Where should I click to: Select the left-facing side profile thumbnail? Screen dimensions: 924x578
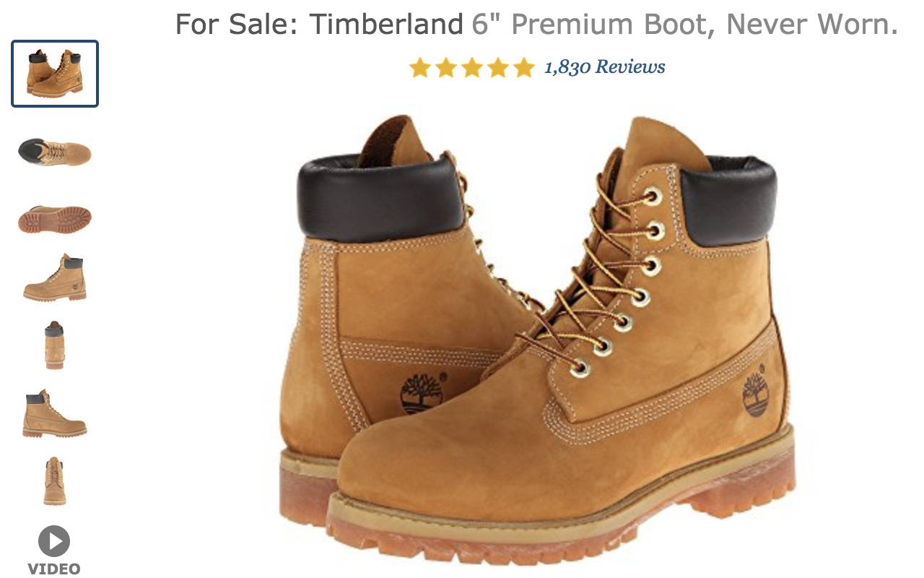point(55,277)
